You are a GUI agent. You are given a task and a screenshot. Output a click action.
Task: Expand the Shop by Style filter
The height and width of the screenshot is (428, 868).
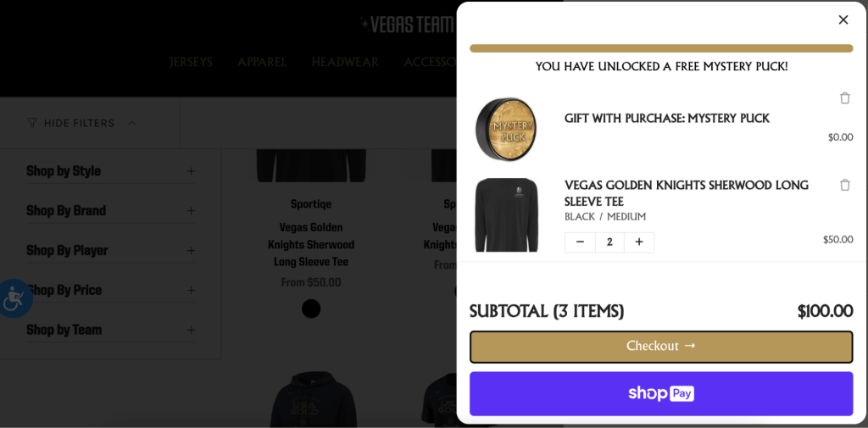191,171
